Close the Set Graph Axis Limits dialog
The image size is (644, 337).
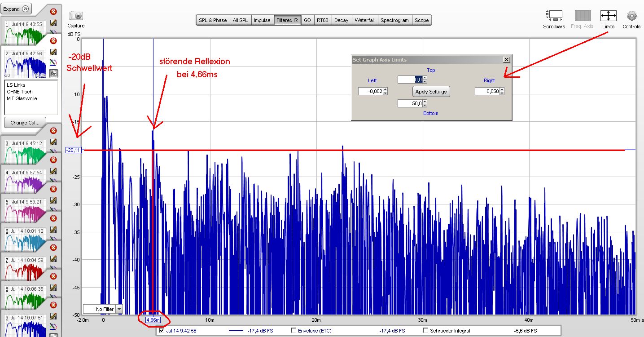(507, 60)
